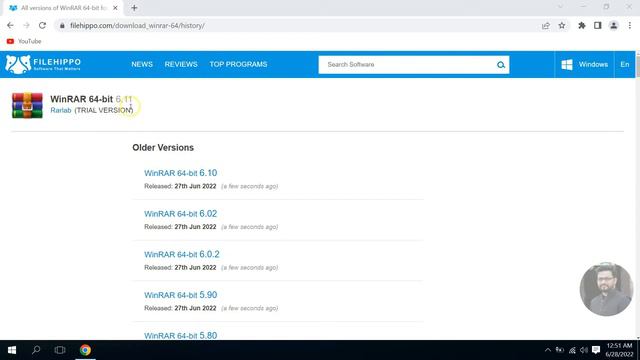Bookmark this page with star icon
The image size is (640, 360).
pyautogui.click(x=562, y=26)
